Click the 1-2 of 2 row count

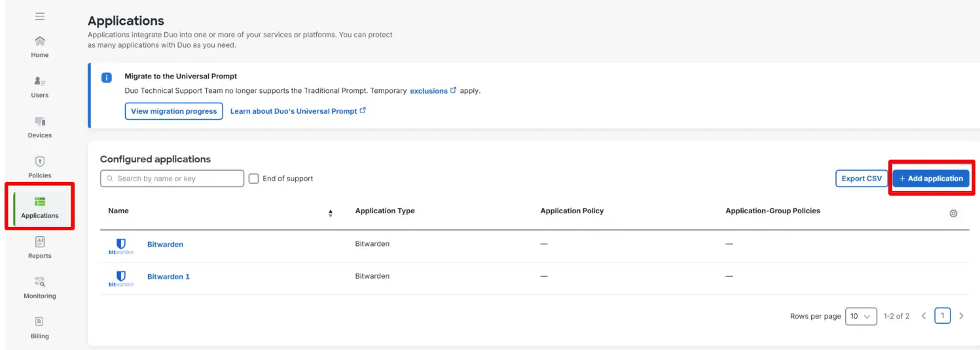[896, 316]
